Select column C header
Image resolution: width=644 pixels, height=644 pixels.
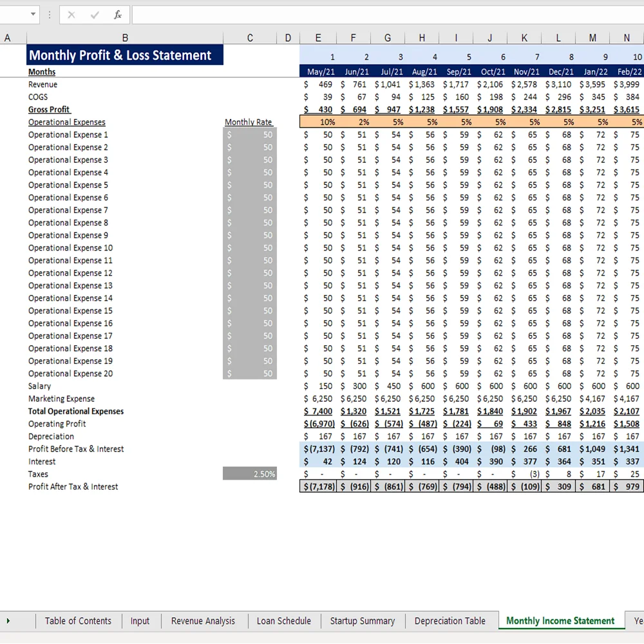pyautogui.click(x=250, y=38)
